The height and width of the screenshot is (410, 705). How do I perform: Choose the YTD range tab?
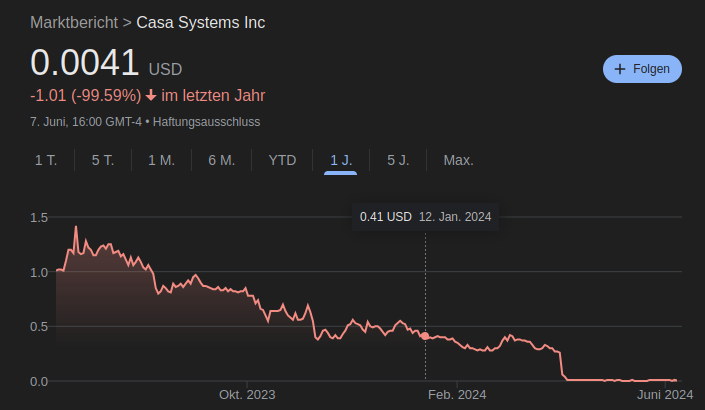click(x=282, y=160)
